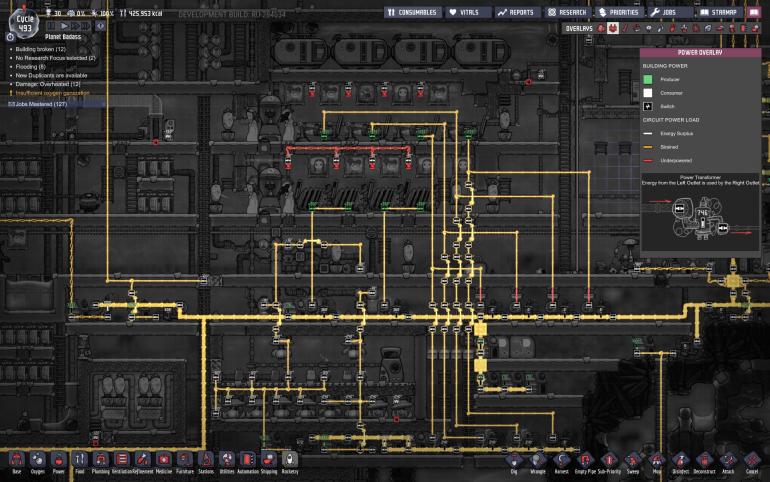Open the Priorities management screen
Image resolution: width=770 pixels, height=482 pixels.
click(619, 12)
